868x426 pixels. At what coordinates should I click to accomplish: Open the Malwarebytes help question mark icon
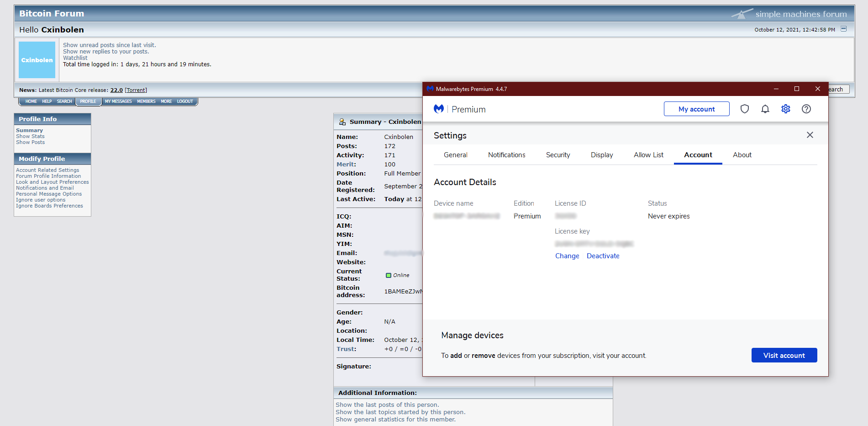(x=806, y=109)
